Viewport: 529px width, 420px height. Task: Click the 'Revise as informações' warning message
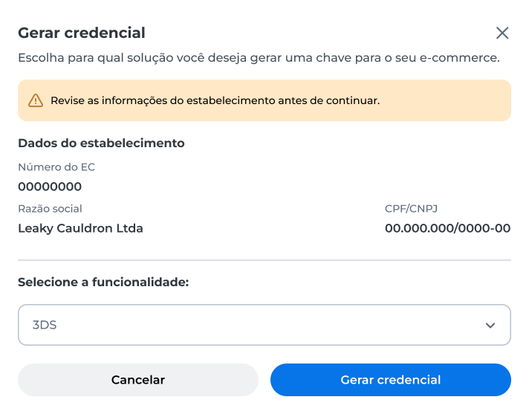(215, 100)
